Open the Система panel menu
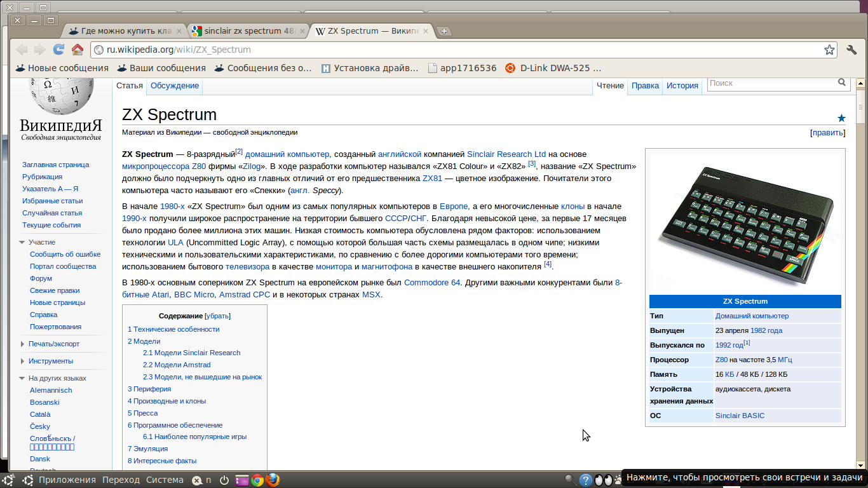868x488 pixels. 165,480
